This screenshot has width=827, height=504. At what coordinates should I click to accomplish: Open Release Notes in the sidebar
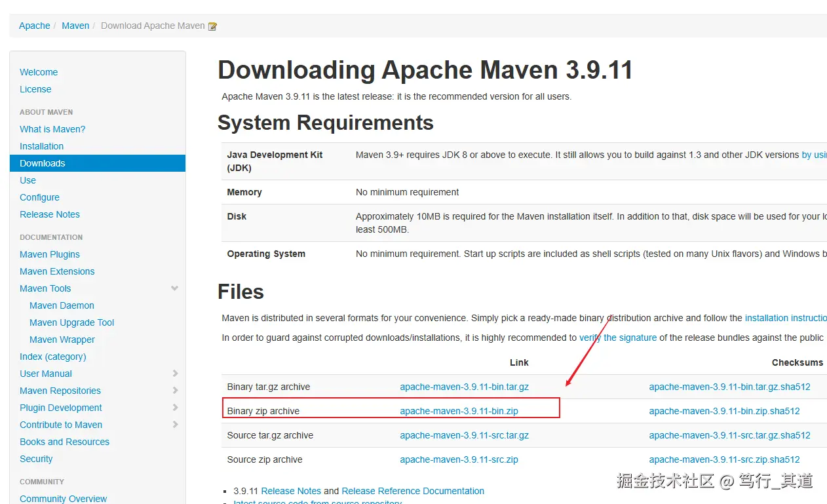(50, 214)
